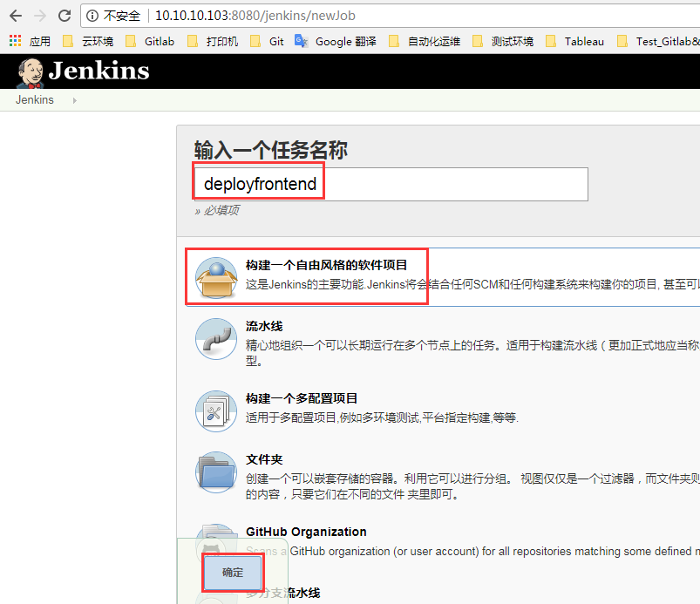Select 构建一个自由风格的软件项目 title
This screenshot has height=604, width=700.
click(x=326, y=265)
